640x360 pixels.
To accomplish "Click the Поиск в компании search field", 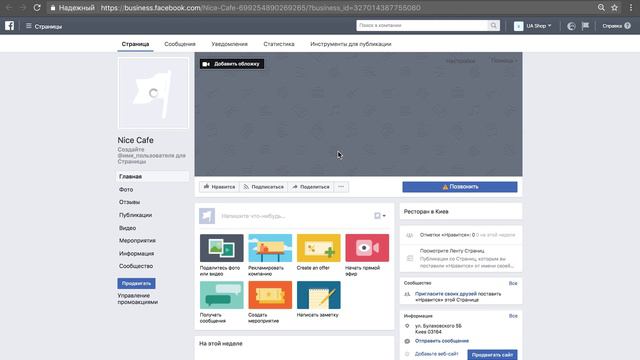I will [422, 25].
